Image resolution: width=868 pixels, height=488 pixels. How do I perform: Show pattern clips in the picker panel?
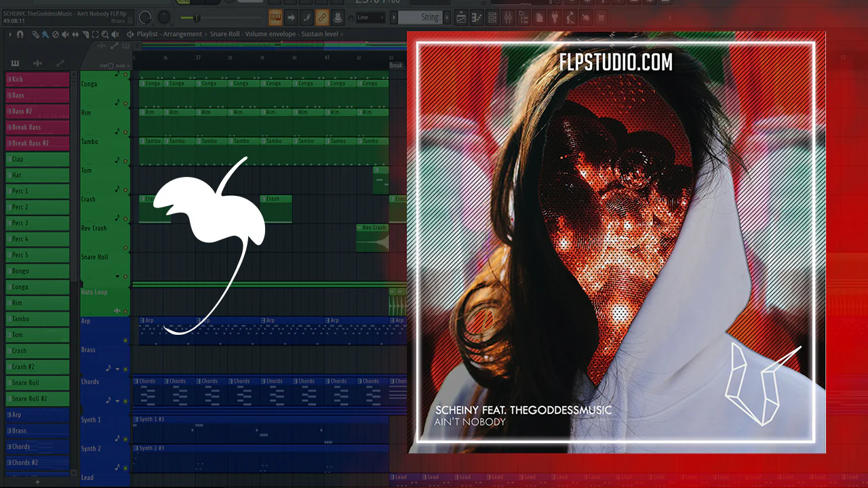pos(15,63)
